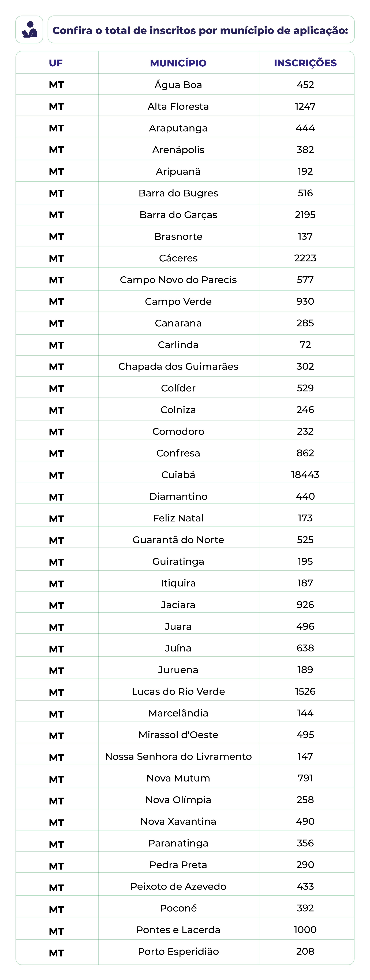This screenshot has width=370, height=980.
Task: Select the INSCRIÇÕES column header
Action: coord(305,63)
